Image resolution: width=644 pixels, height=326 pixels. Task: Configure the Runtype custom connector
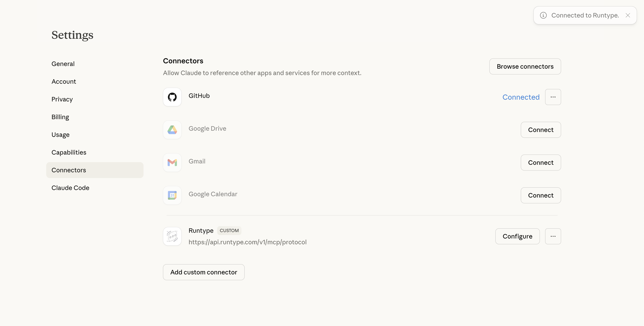pos(517,236)
